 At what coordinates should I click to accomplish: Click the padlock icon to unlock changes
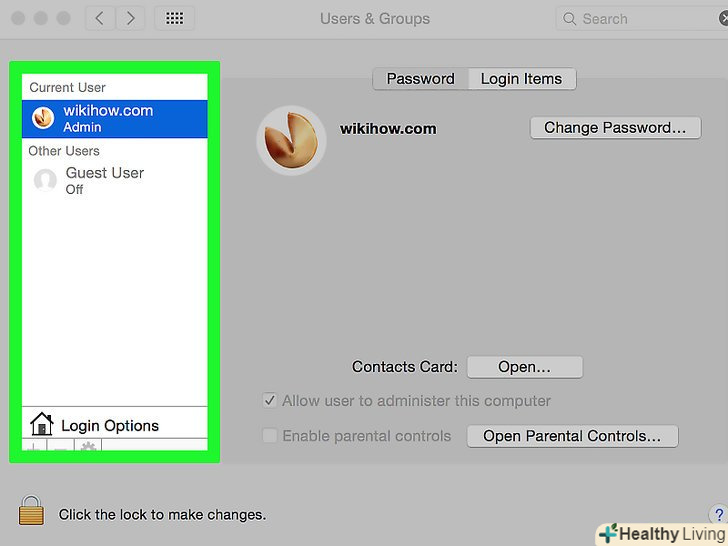(31, 510)
